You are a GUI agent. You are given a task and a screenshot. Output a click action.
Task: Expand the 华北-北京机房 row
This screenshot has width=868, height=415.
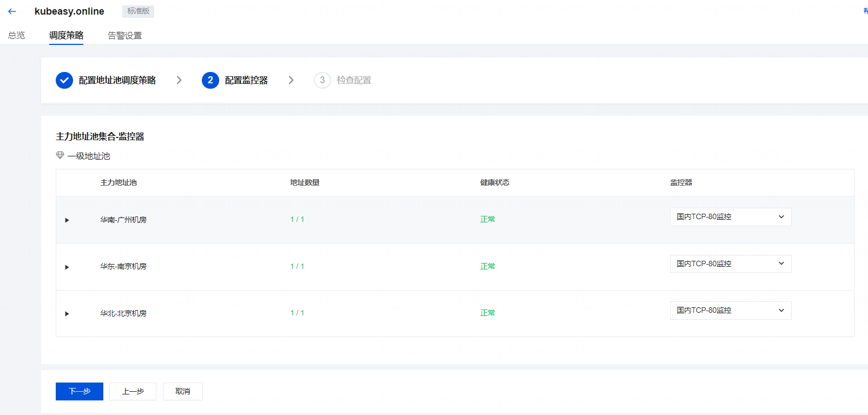pos(67,314)
